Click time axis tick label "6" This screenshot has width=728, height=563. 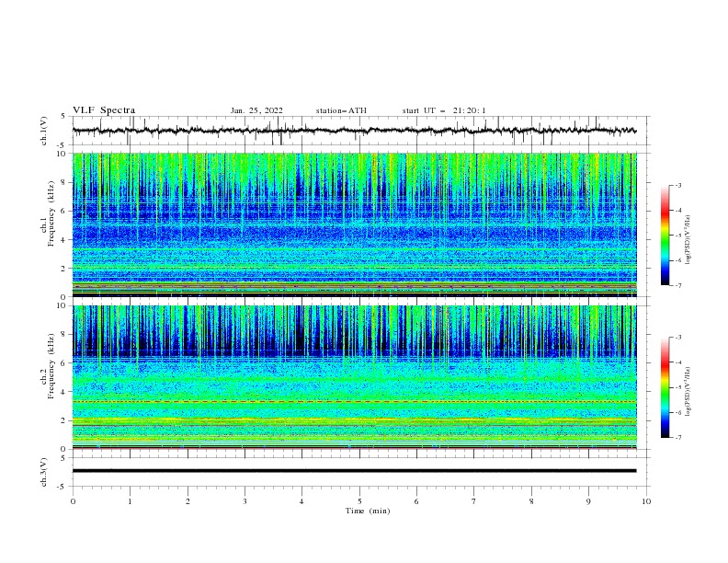pyautogui.click(x=416, y=501)
